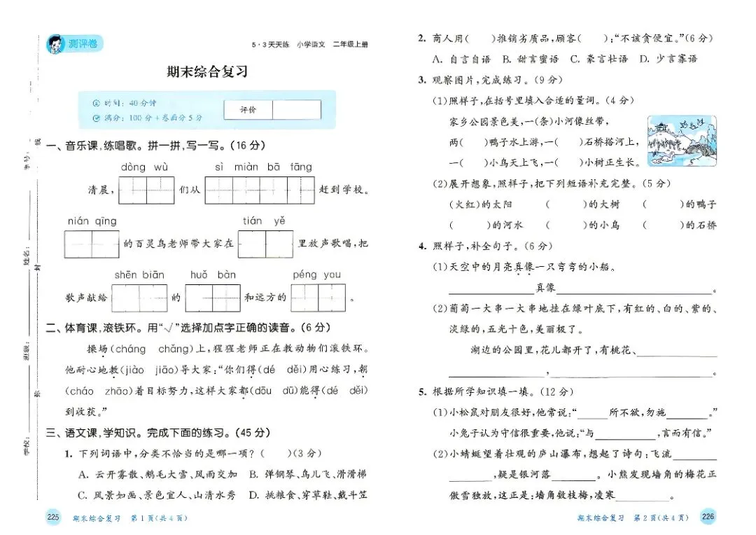Select option B 弹钢琴、鸟儿飞、滑滑梯
The image size is (756, 535).
point(308,475)
